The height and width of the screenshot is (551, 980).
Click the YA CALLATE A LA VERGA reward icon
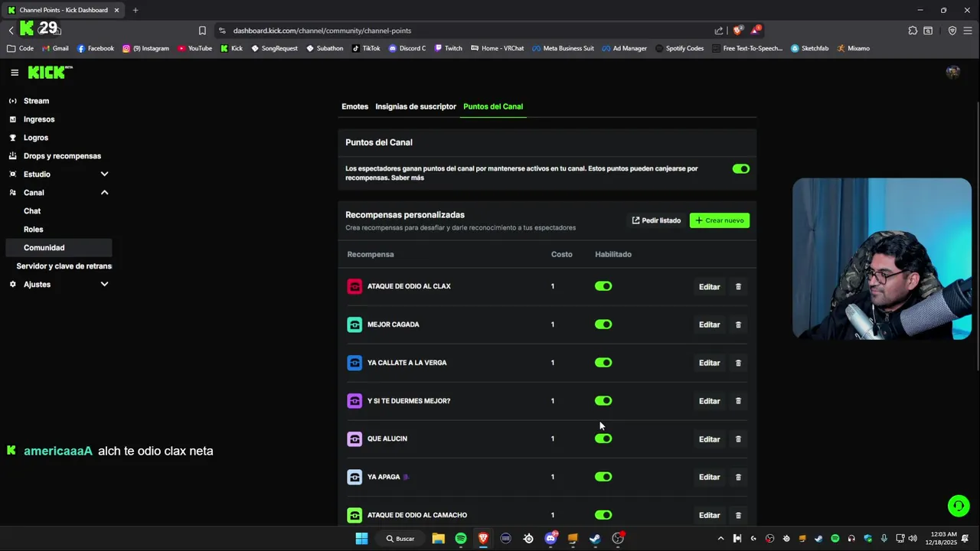354,363
